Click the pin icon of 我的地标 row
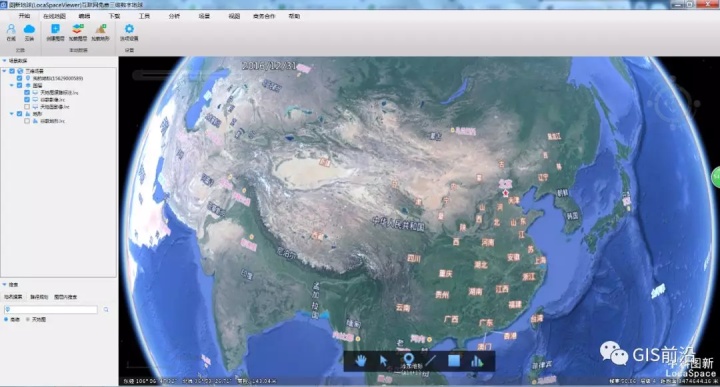 click(x=28, y=79)
